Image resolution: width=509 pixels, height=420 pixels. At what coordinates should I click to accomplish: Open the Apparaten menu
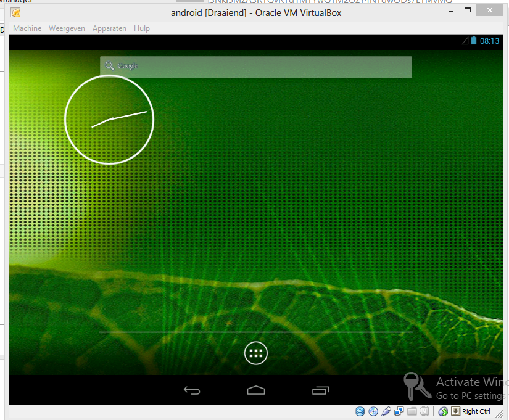109,28
